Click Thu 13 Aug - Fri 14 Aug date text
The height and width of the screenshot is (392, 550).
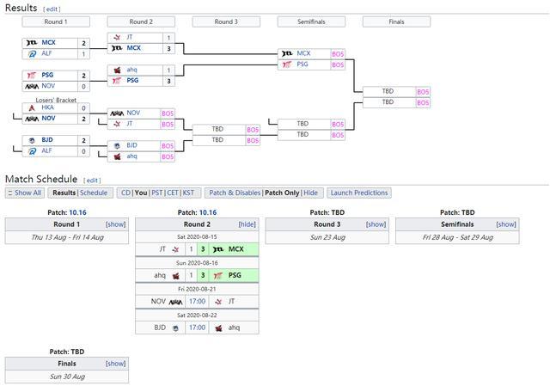click(67, 237)
